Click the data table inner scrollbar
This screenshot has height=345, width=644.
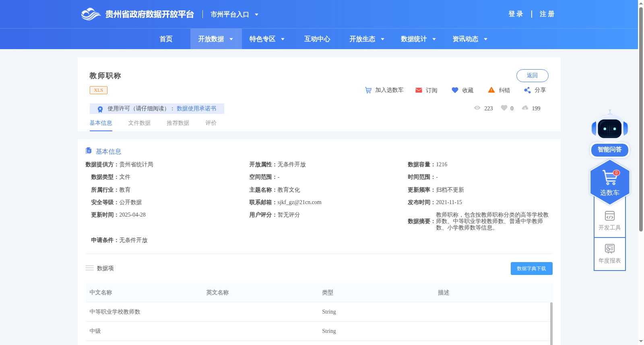point(551,324)
